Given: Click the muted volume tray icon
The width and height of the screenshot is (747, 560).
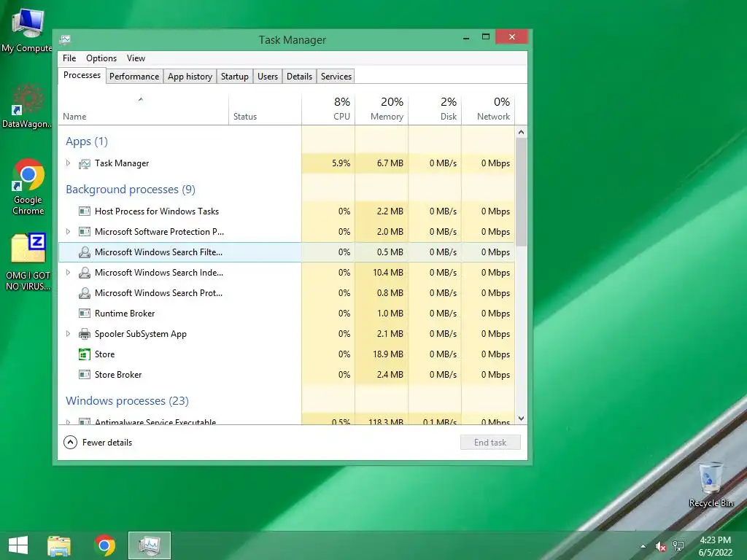Looking at the screenshot, I should pos(660,546).
